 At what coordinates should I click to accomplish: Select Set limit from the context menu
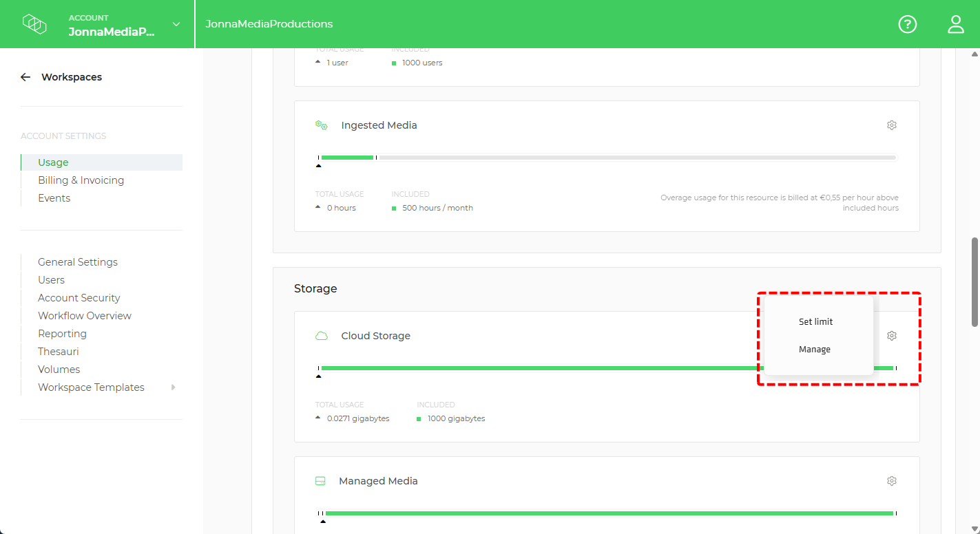click(815, 321)
